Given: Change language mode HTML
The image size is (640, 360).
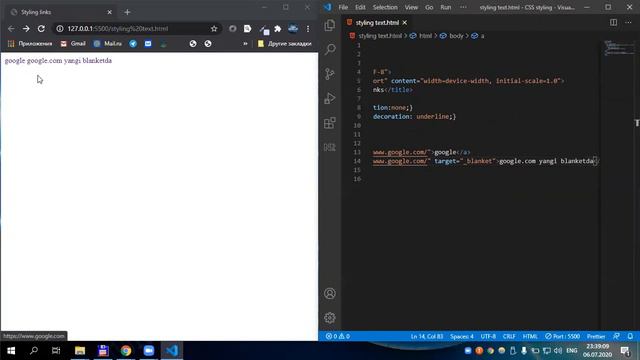Looking at the screenshot, I should (530, 336).
